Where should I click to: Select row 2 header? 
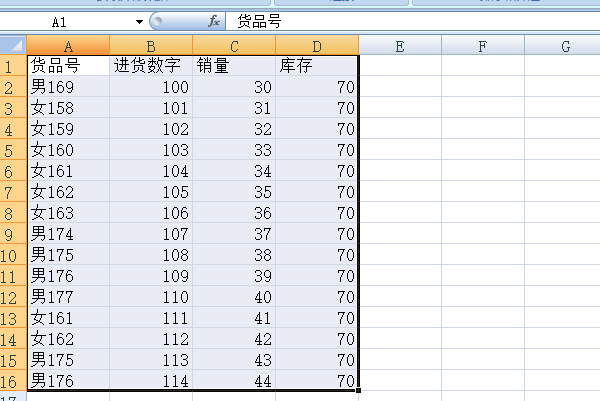click(13, 87)
